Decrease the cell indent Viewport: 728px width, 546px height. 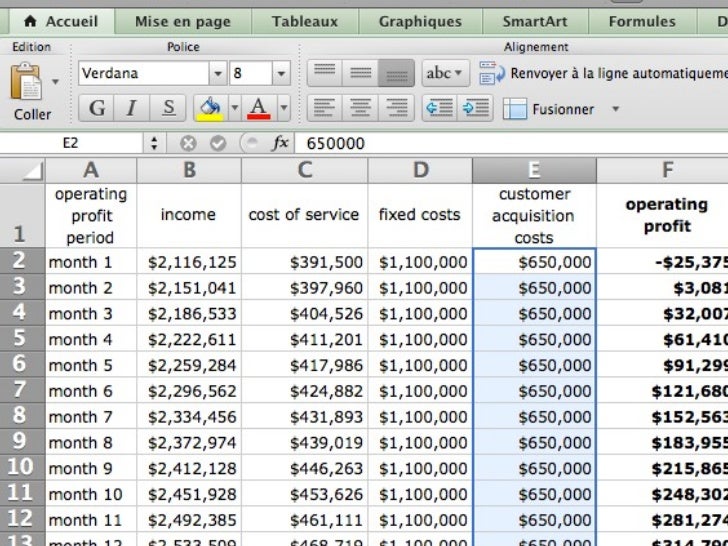pyautogui.click(x=439, y=108)
